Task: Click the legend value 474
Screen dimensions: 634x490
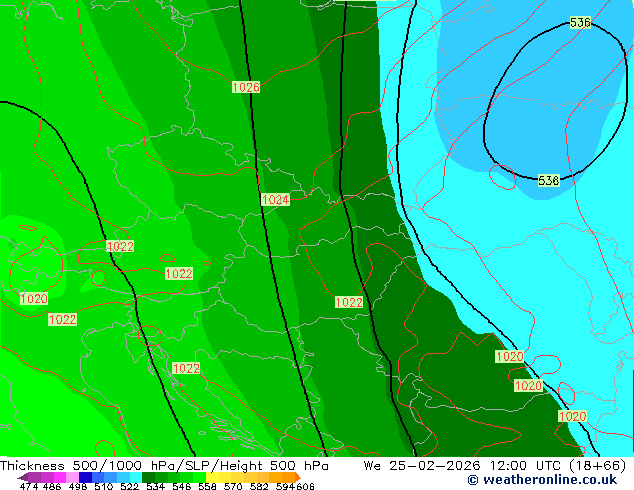Action: pos(29,486)
